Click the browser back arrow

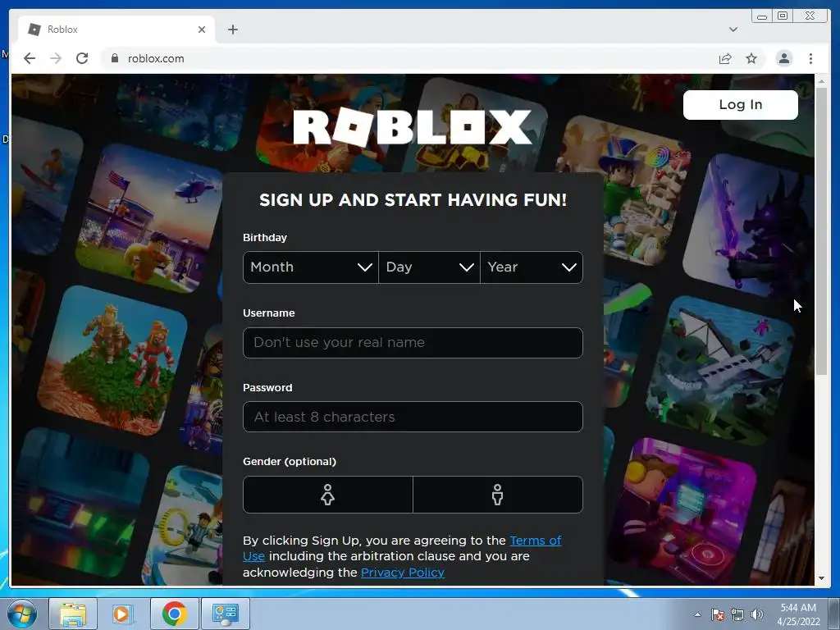(x=30, y=58)
